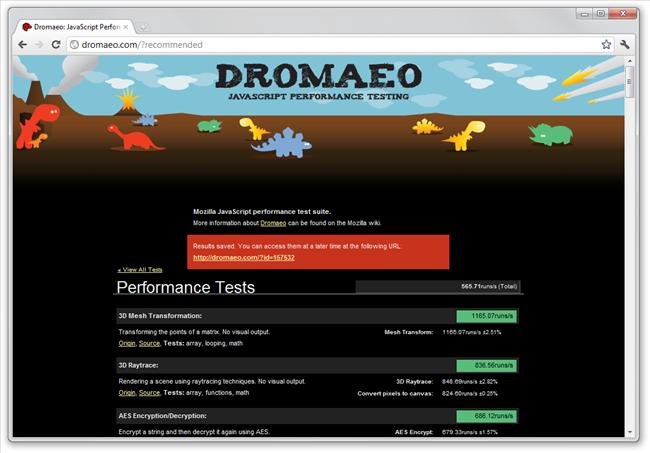This screenshot has height=453, width=650.
Task: Click the 'Mozilla JavaScript performance test suite' text
Action: [262, 211]
